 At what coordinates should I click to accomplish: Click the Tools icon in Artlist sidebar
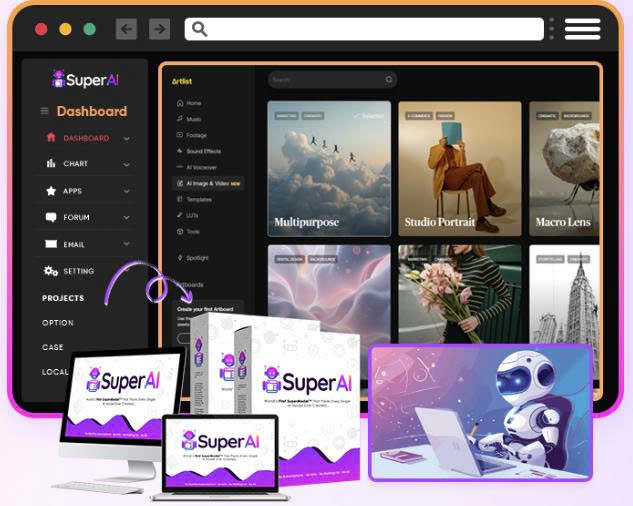tap(180, 231)
